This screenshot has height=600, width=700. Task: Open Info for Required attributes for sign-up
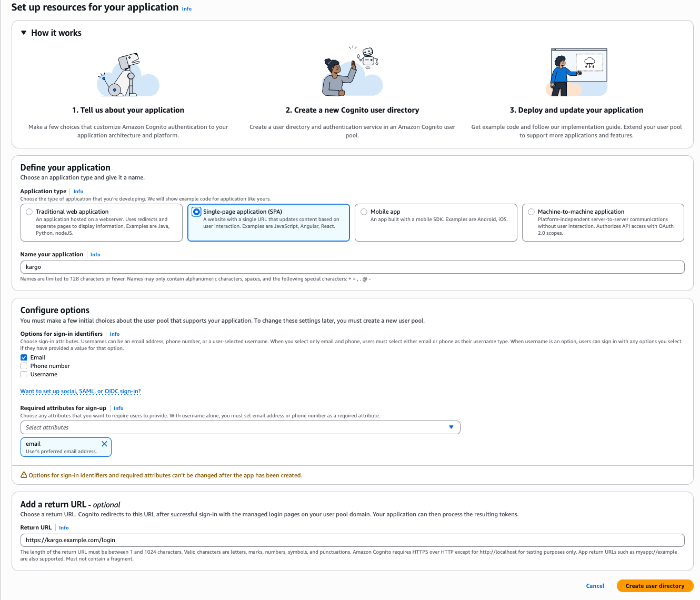pos(118,408)
